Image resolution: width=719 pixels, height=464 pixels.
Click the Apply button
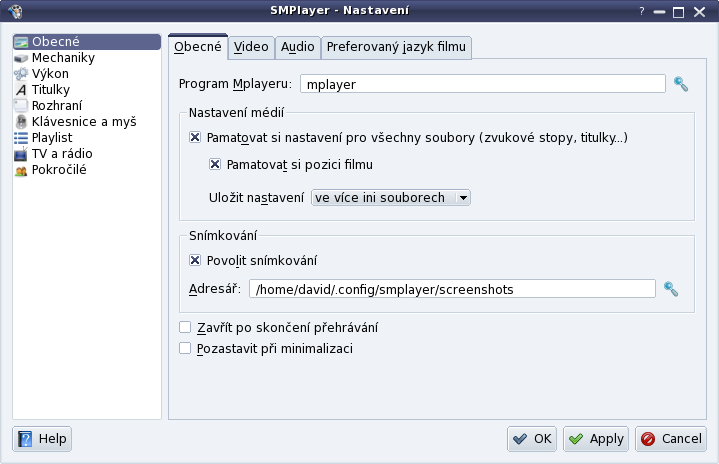(x=596, y=439)
